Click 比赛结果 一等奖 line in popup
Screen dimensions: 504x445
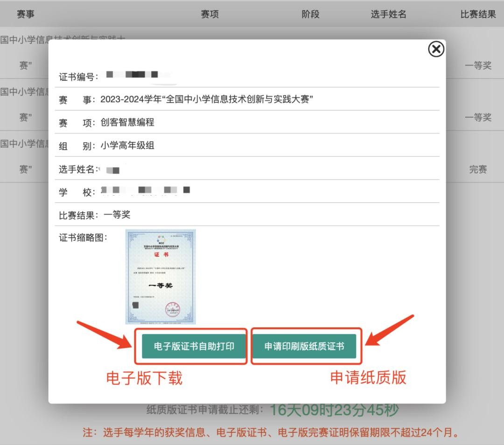point(95,215)
